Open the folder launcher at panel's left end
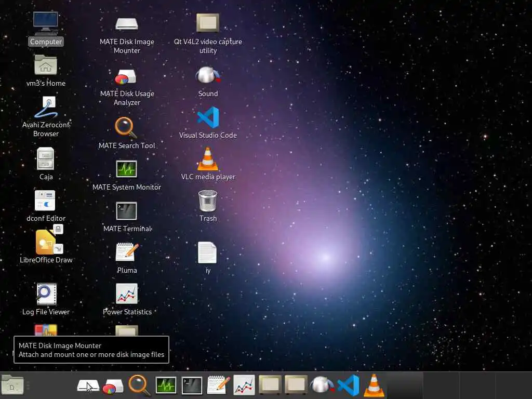Image resolution: width=532 pixels, height=399 pixels. (12, 385)
